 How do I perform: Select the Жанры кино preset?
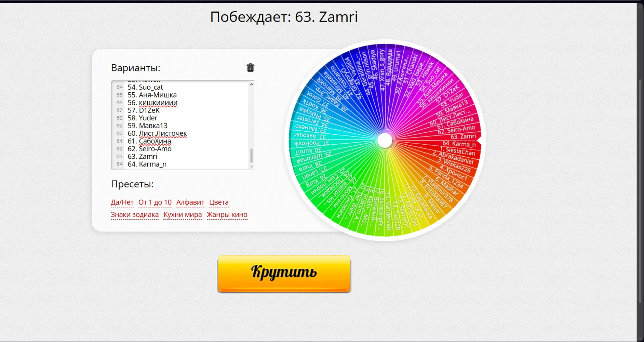tap(227, 214)
